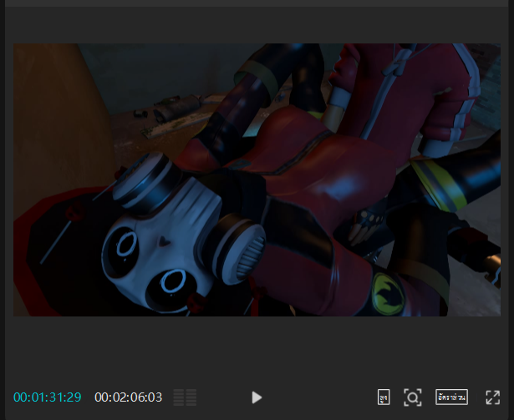
Task: Click the total duration 00:02:06:03
Action: pos(128,397)
